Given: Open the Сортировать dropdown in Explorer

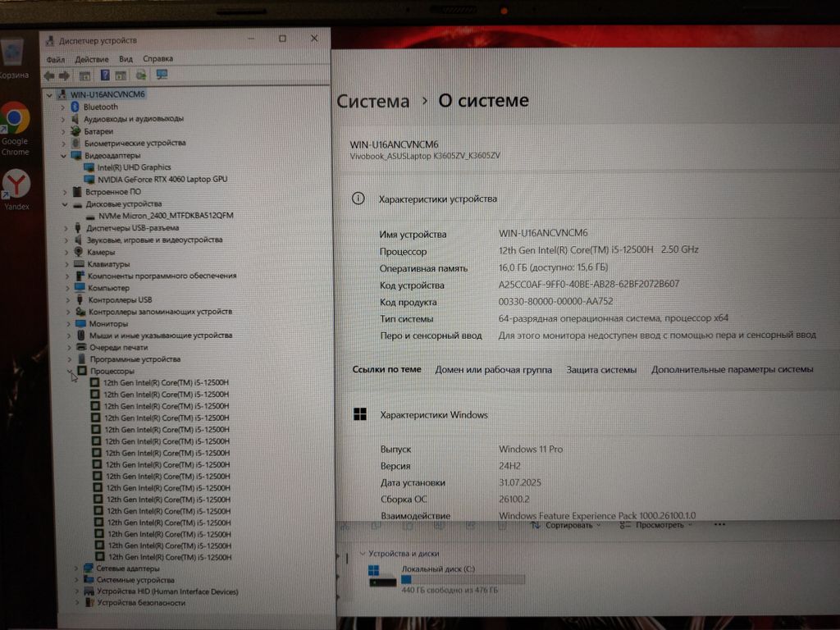Looking at the screenshot, I should point(573,525).
